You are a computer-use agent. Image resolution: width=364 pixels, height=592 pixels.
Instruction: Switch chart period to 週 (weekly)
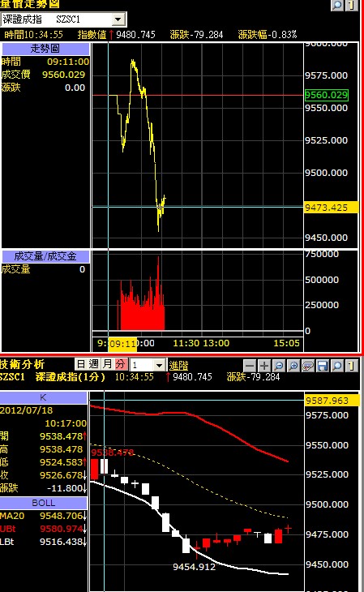tap(94, 364)
